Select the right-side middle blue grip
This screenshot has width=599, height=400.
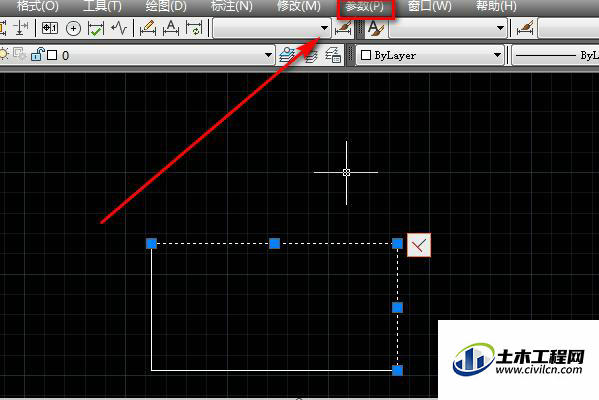pos(397,307)
